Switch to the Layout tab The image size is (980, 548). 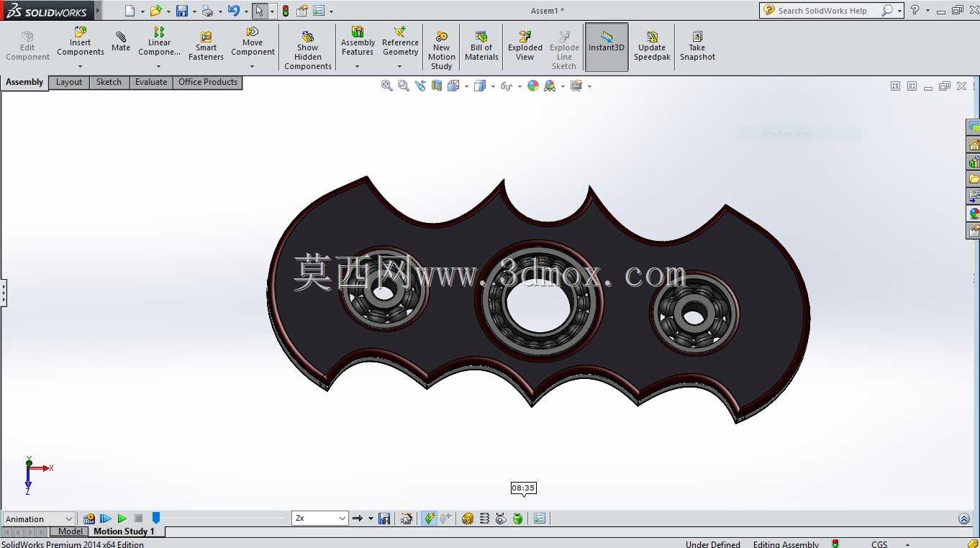point(69,82)
